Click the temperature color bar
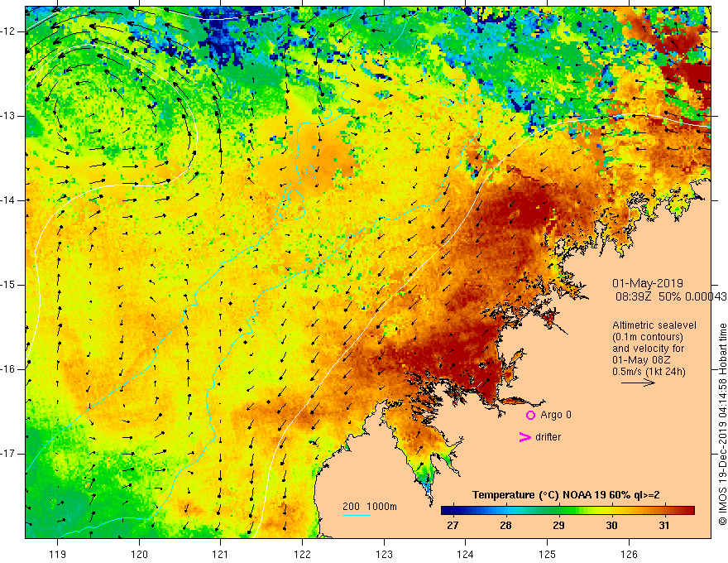 point(568,511)
